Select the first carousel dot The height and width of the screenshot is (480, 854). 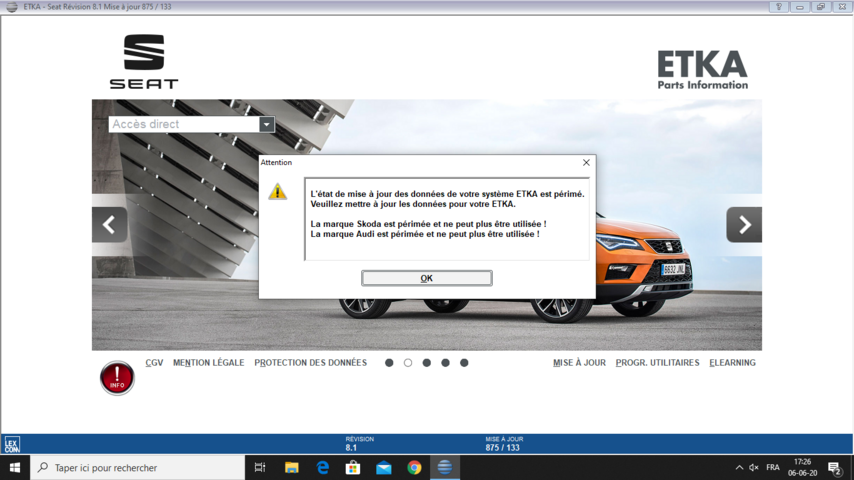tap(389, 363)
